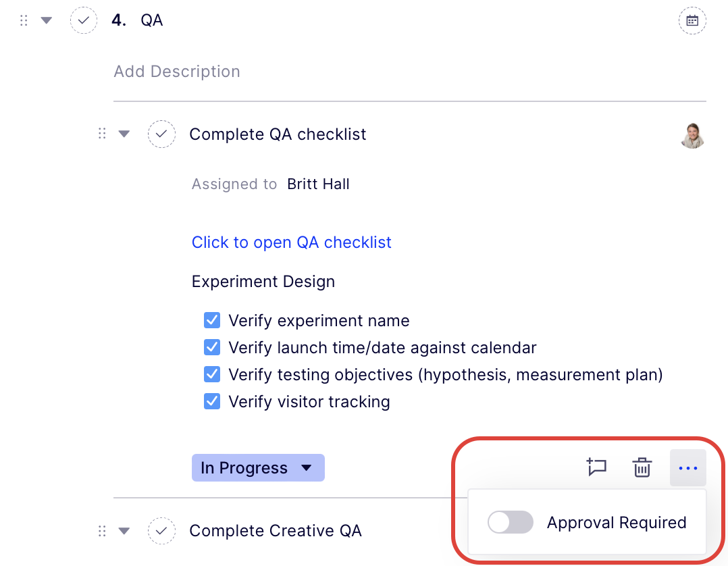Delete the subtask using the trash icon

pyautogui.click(x=642, y=467)
